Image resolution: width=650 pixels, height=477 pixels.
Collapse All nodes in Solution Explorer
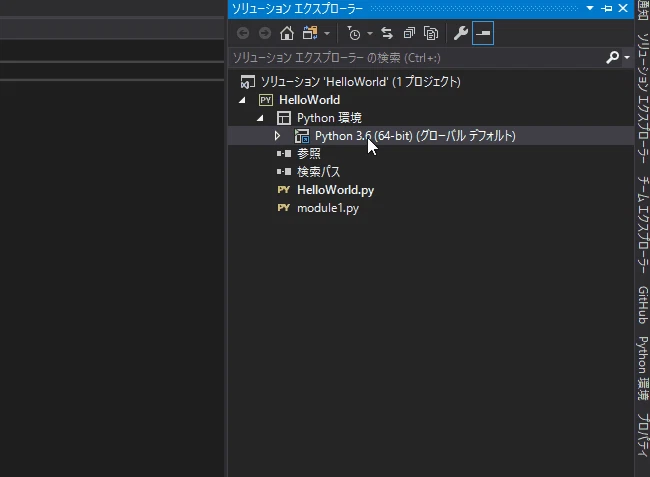[x=409, y=33]
